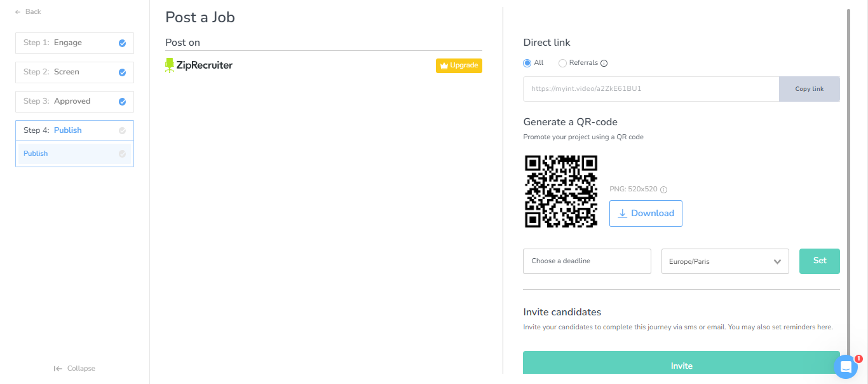
Task: Open the Europe/Paris timezone dropdown
Action: click(x=724, y=261)
